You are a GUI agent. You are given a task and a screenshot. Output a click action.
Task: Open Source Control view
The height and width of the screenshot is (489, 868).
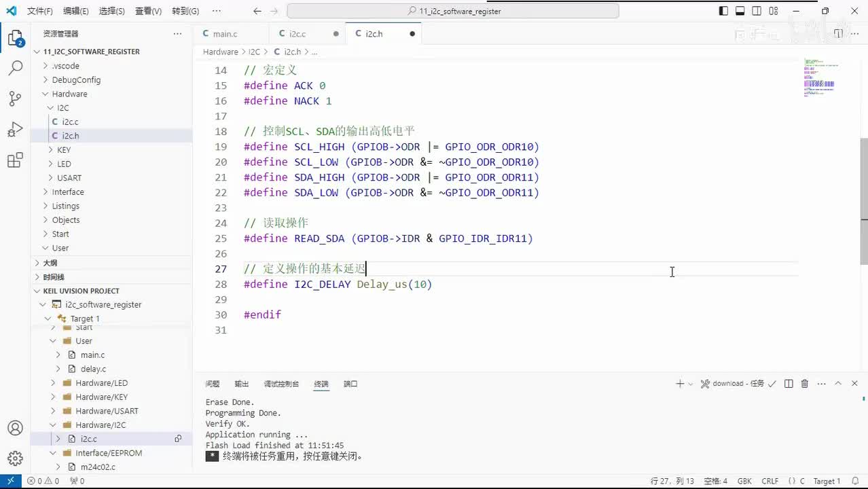[15, 98]
